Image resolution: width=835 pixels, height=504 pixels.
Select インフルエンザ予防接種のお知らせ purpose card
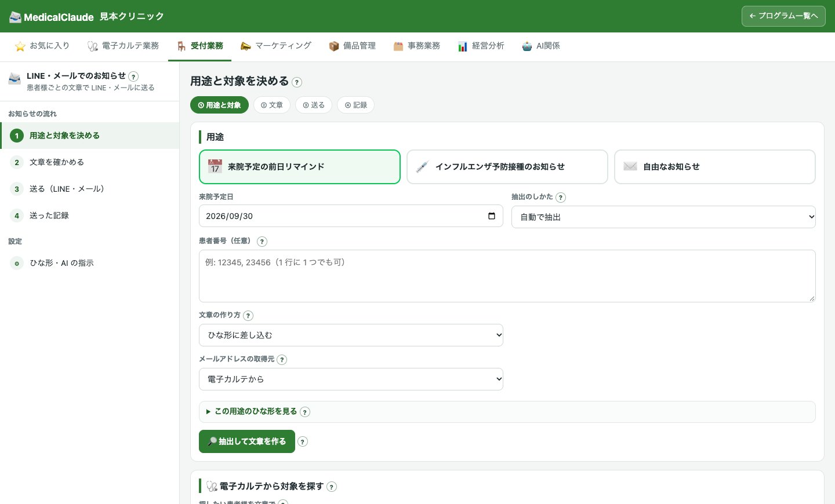[507, 167]
